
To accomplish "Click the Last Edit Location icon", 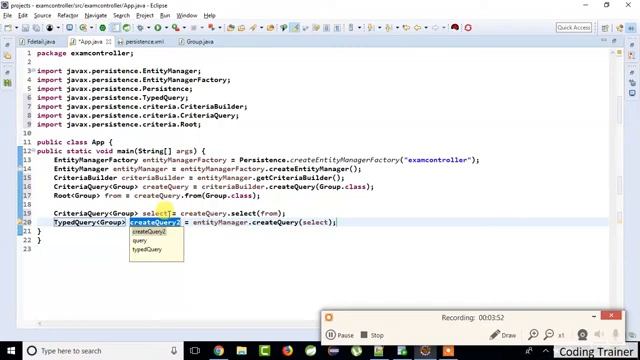I will click(x=406, y=28).
